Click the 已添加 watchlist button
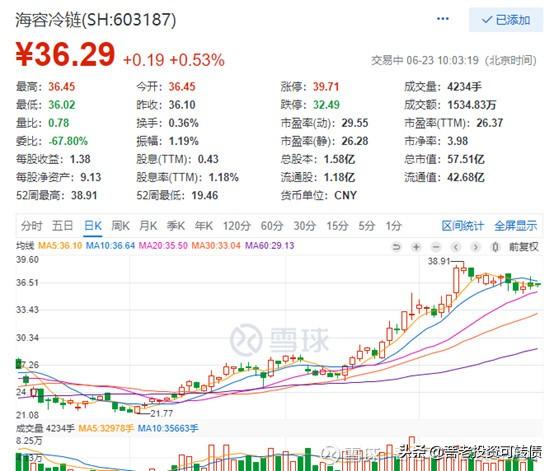 506,20
